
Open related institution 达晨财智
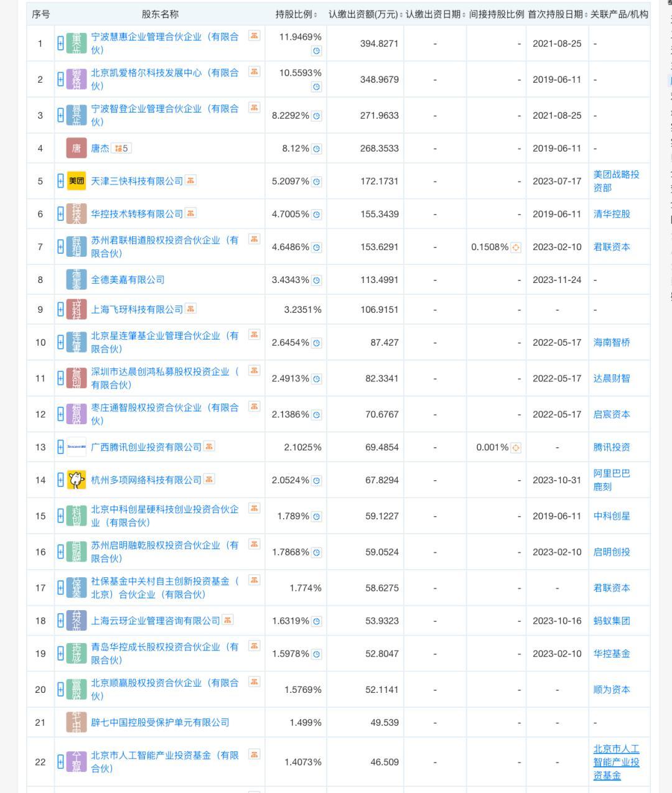point(612,378)
